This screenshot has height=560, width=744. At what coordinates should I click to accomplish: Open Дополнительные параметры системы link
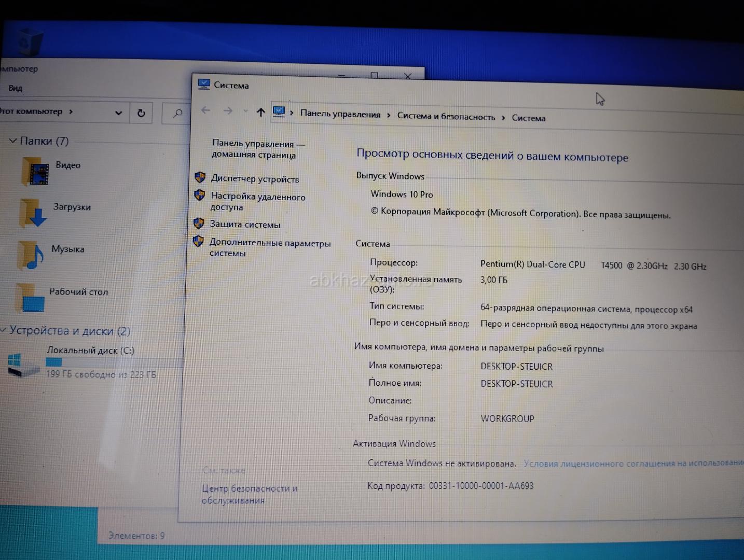click(270, 248)
